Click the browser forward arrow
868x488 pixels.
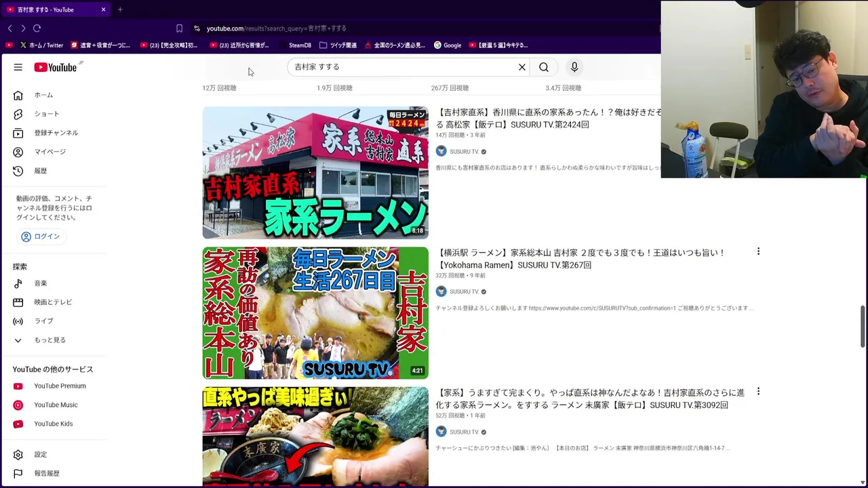click(23, 28)
